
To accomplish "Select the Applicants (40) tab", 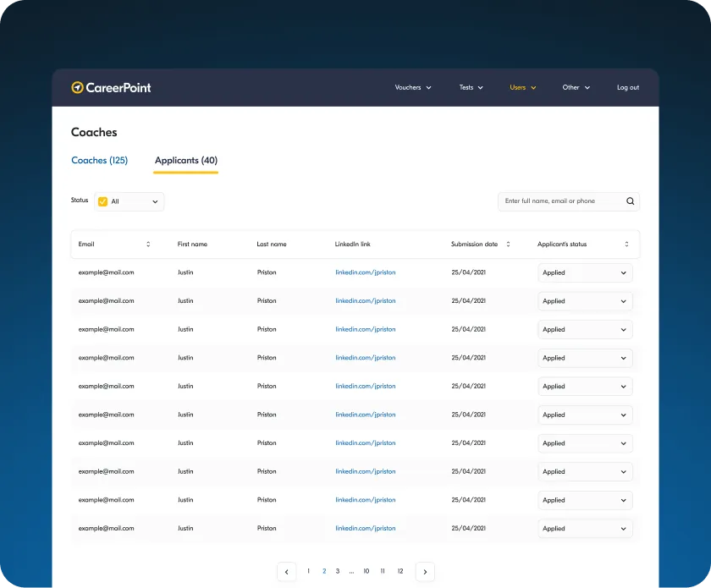I will click(186, 161).
